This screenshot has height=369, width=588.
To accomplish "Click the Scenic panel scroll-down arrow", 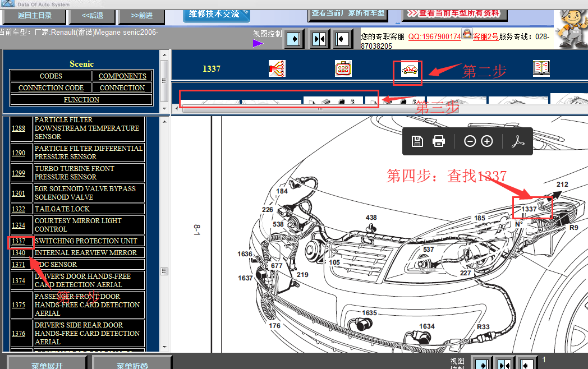I will pos(164,108).
